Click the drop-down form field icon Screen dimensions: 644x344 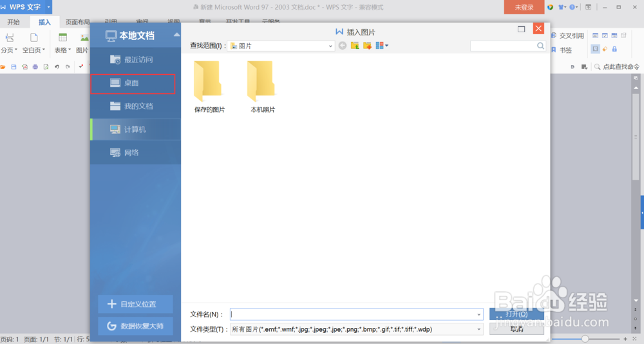[614, 36]
